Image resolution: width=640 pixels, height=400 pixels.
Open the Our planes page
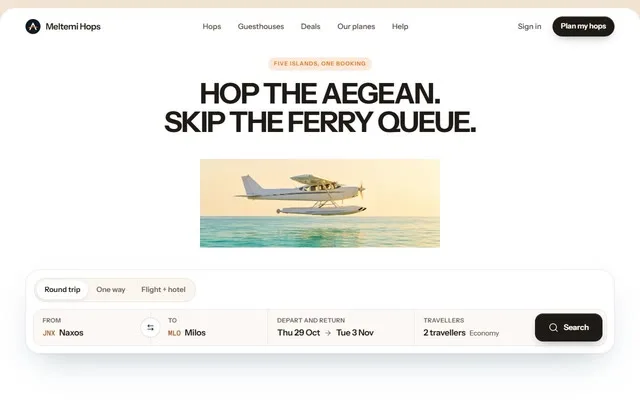tap(356, 27)
